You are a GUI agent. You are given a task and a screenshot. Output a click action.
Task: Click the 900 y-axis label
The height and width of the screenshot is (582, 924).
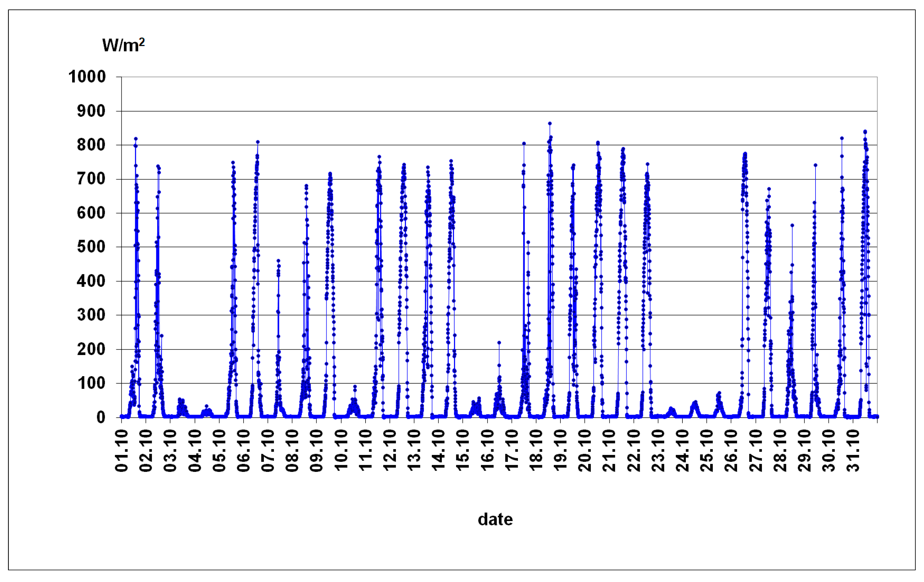click(x=91, y=111)
